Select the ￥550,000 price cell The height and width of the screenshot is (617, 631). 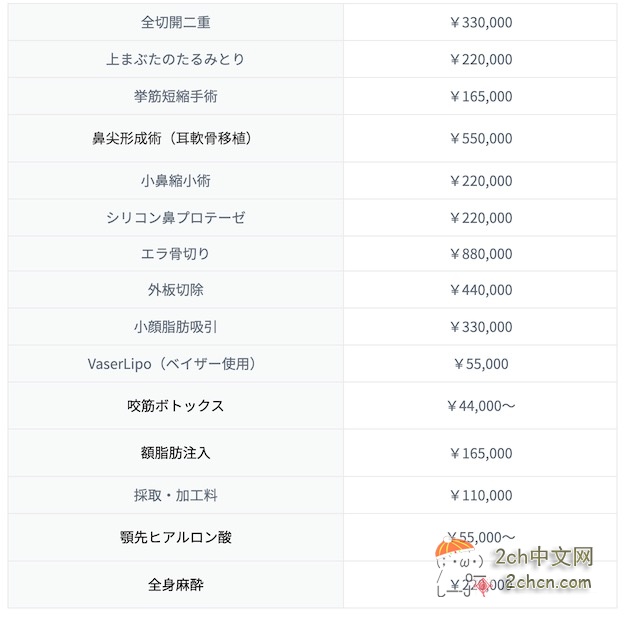480,138
